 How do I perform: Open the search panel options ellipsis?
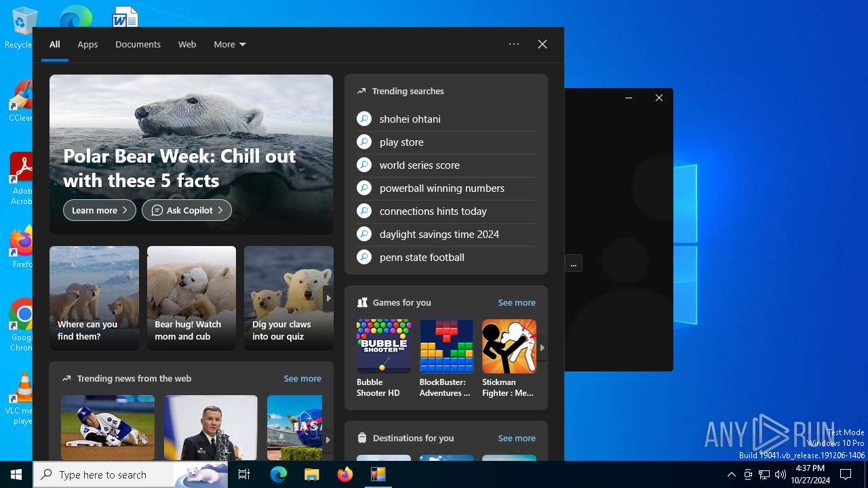(x=514, y=44)
